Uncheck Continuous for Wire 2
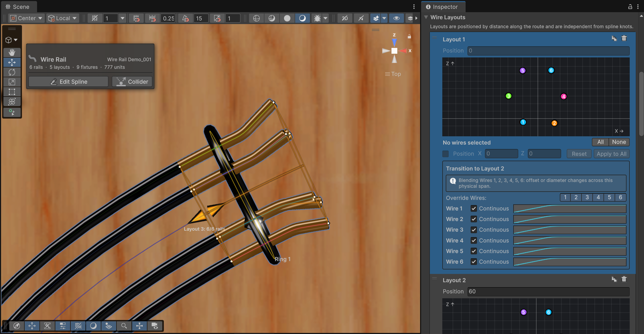The width and height of the screenshot is (644, 334). (474, 219)
